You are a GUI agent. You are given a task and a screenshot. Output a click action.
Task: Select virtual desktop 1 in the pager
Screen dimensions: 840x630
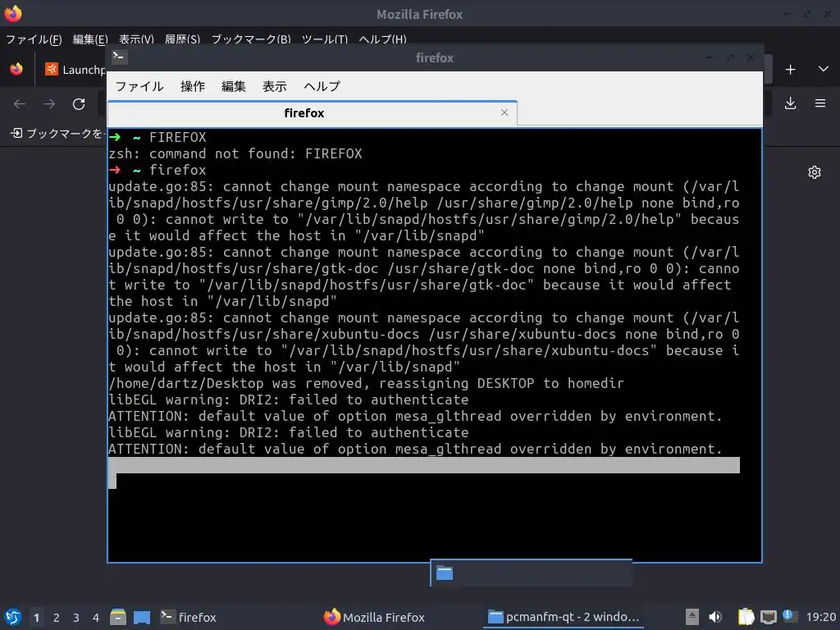point(36,618)
